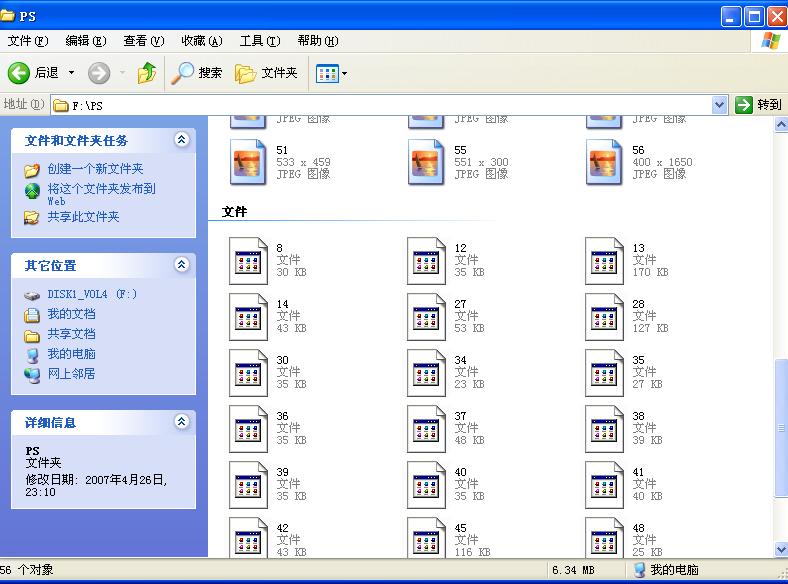Open 网上邻居 location
Image resolution: width=788 pixels, height=584 pixels.
tap(71, 374)
